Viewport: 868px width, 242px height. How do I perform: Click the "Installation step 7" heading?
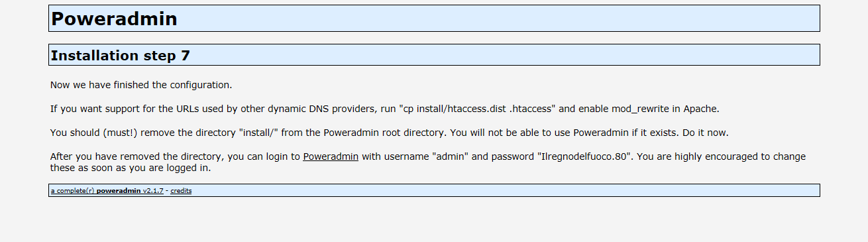coord(120,56)
